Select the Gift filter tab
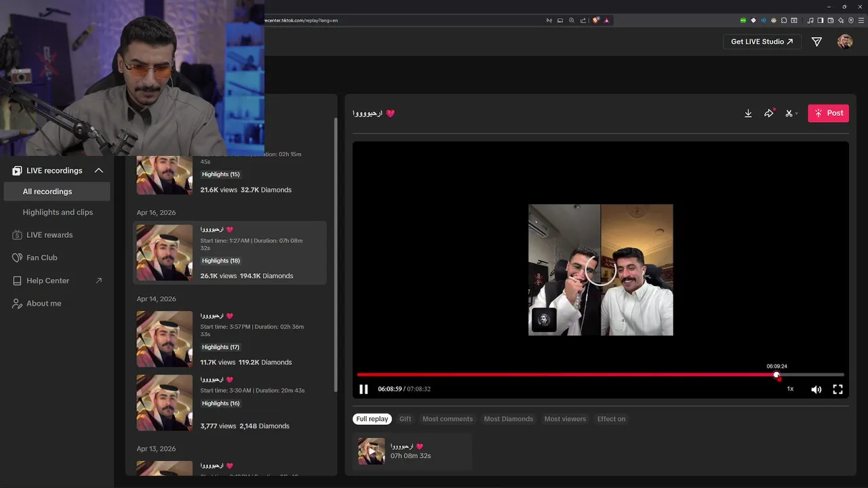The width and height of the screenshot is (868, 488). pos(405,419)
